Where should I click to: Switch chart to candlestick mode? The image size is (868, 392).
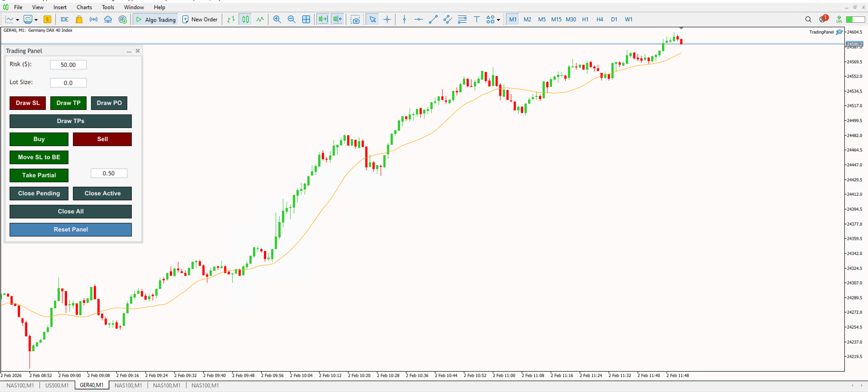(245, 19)
